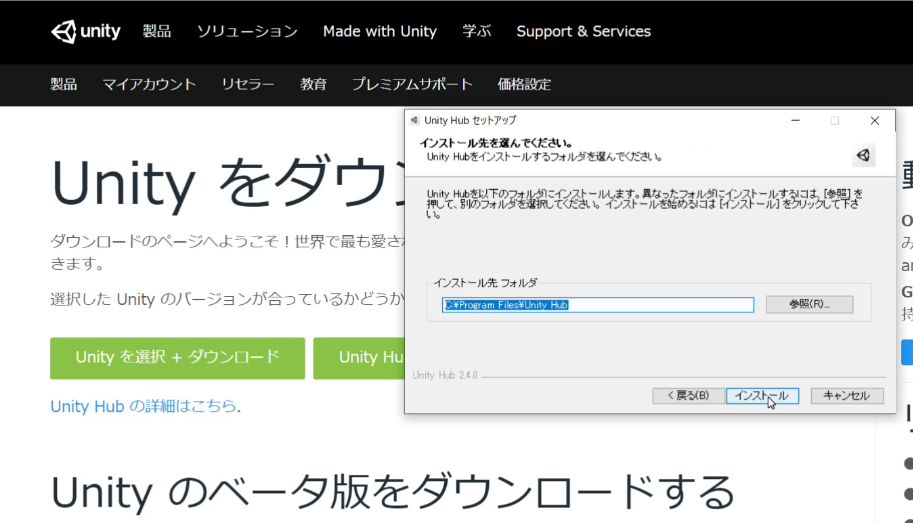913x523 pixels.
Task: Open プレミアムサポート in sub navigation
Action: (412, 84)
